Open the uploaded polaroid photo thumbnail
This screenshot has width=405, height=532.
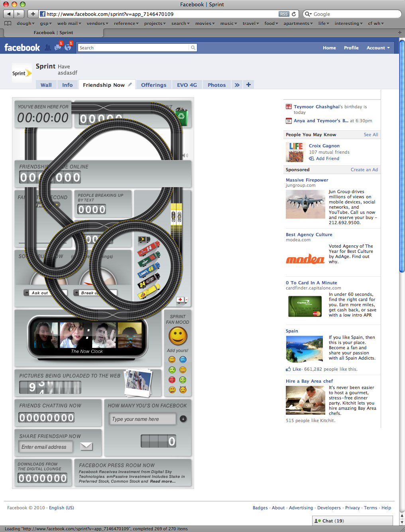tap(138, 383)
